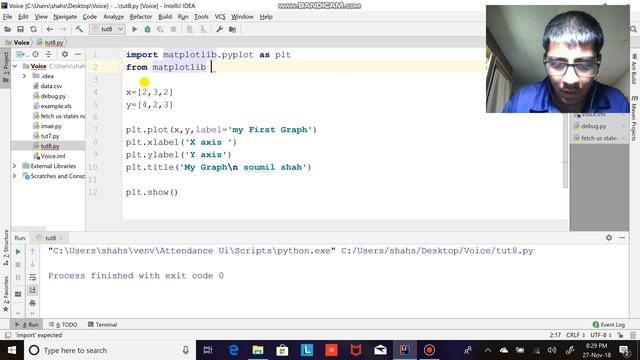
Task: Open the VCS menu
Action: [220, 17]
